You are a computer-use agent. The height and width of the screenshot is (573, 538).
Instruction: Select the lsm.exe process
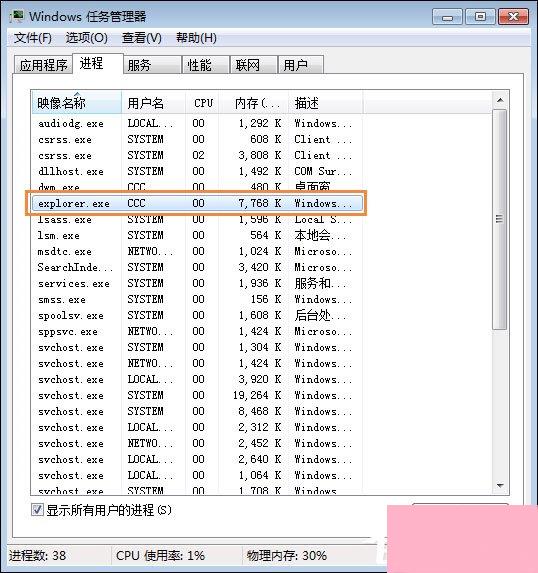click(x=197, y=235)
